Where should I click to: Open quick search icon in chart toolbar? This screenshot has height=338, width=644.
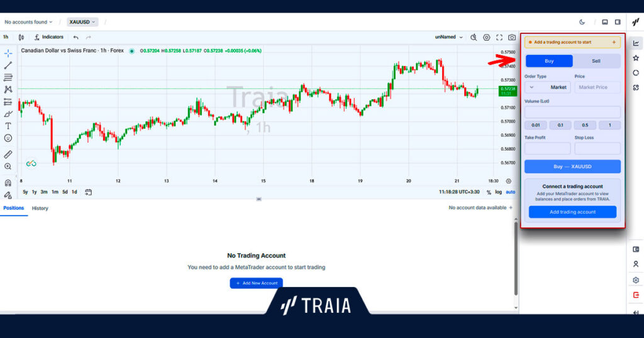(474, 37)
